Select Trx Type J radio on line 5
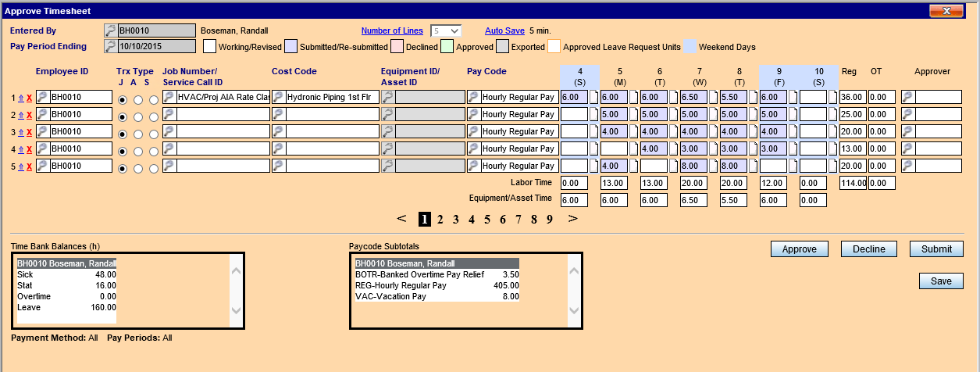 (122, 169)
